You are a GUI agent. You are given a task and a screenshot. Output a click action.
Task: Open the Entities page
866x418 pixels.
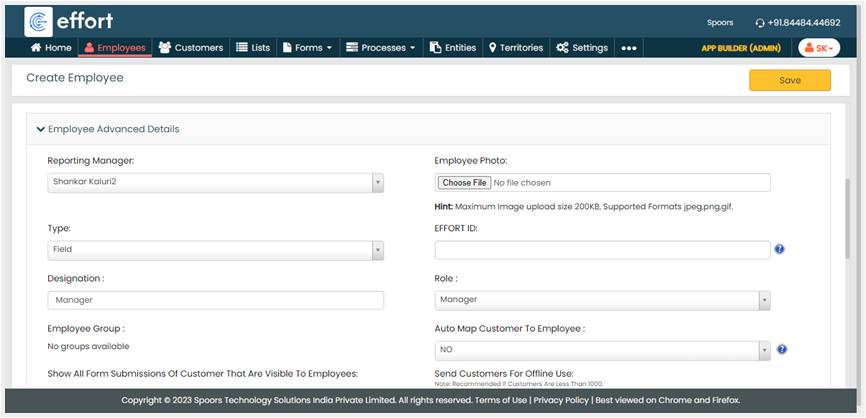(452, 47)
